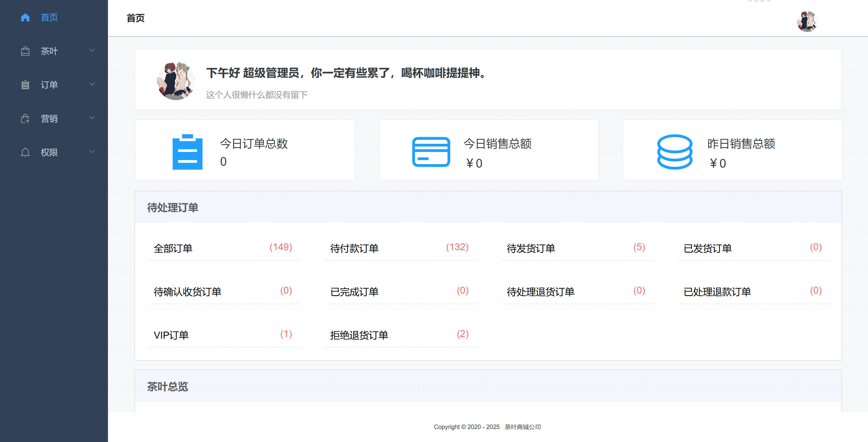868x442 pixels.
Task: Click the user avatar in top-right header
Action: pos(807,21)
